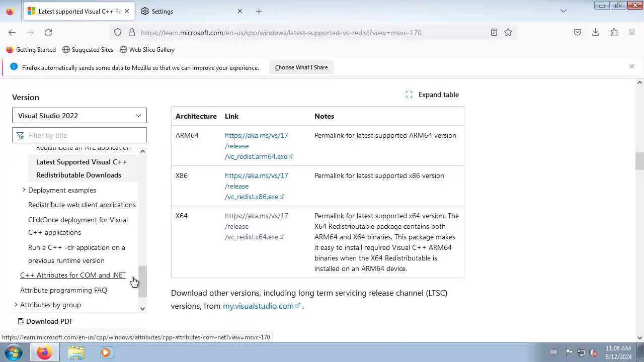The image size is (644, 362).
Task: Reload the page with the refresh icon
Action: 48,33
